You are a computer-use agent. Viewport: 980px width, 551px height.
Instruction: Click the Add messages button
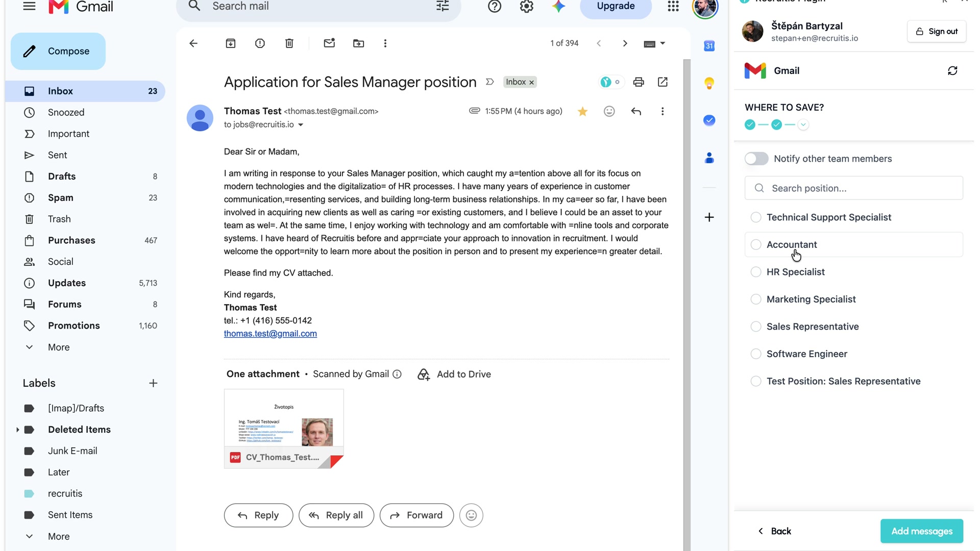[922, 531]
